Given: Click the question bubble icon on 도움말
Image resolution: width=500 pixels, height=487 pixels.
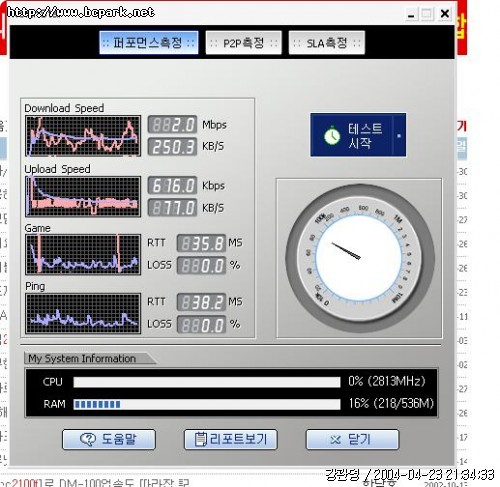Looking at the screenshot, I should (88, 439).
